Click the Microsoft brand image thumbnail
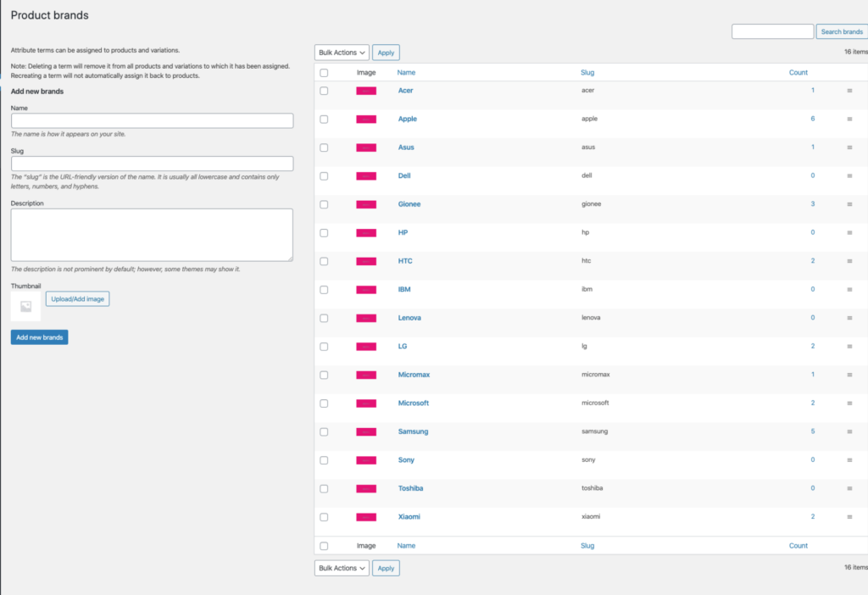868x595 pixels. 366,403
